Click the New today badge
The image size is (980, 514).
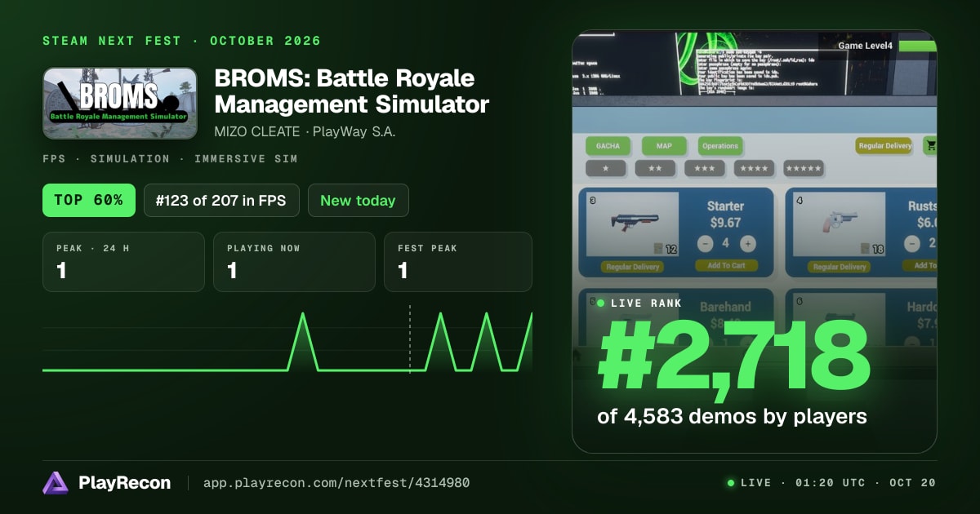[358, 200]
